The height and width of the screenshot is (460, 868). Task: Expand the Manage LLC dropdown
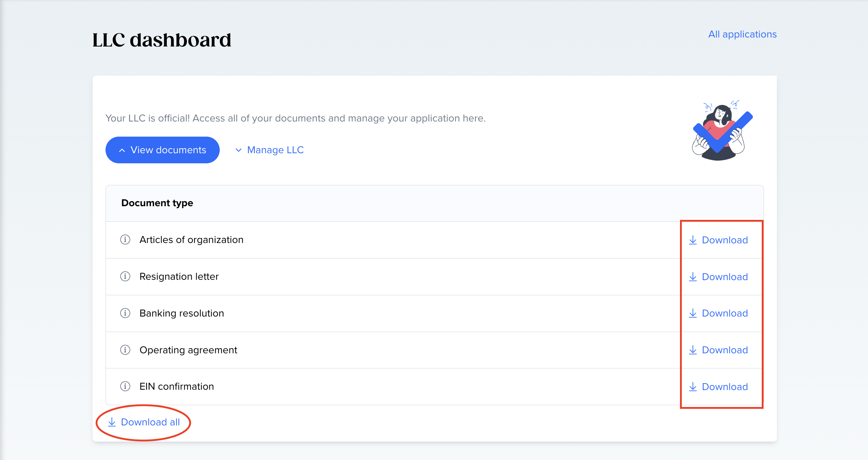pos(269,150)
